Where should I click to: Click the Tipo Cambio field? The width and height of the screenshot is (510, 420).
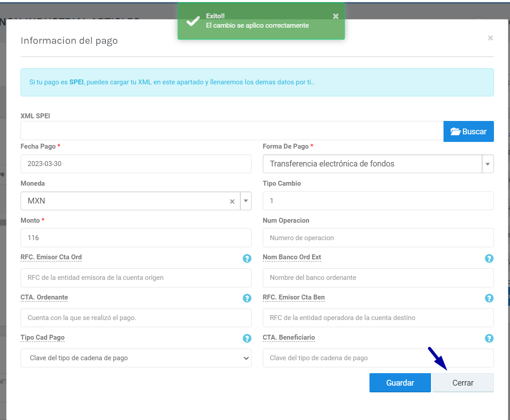[378, 201]
